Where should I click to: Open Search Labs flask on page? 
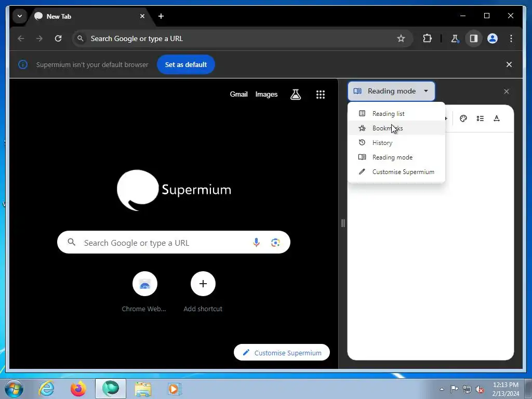296,95
